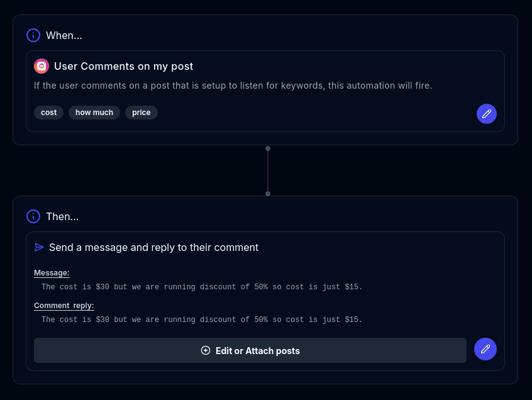
Task: Select the "cost" keyword tag
Action: point(48,113)
